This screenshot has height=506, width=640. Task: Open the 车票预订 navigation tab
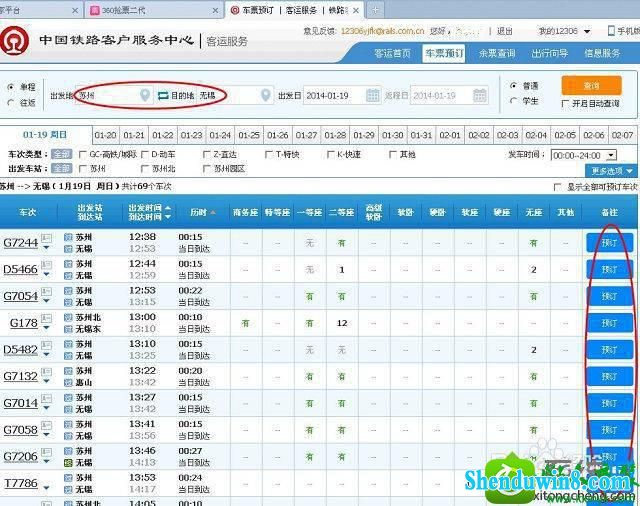[444, 53]
